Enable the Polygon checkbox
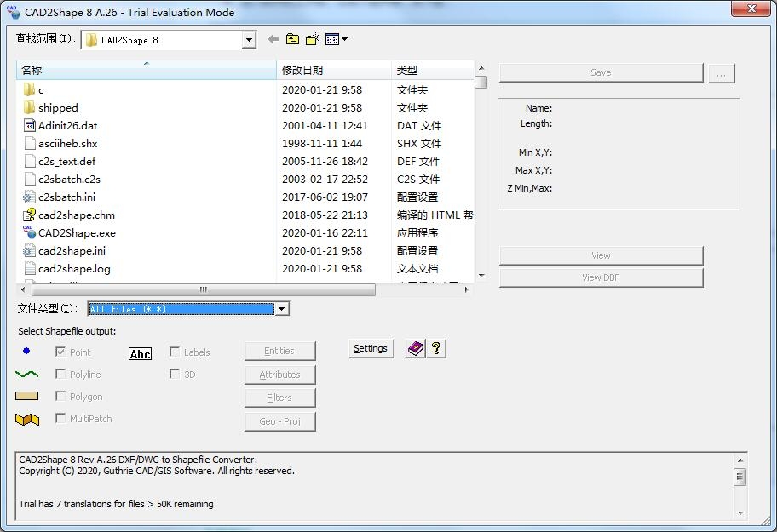Image resolution: width=777 pixels, height=532 pixels. (x=60, y=396)
